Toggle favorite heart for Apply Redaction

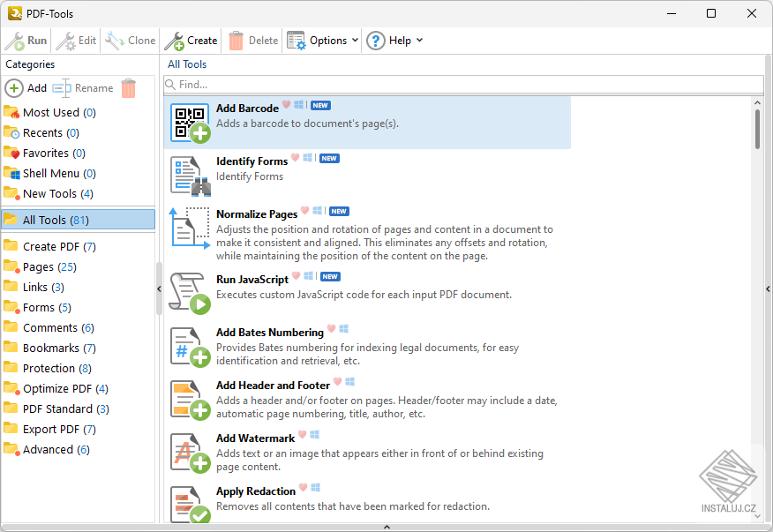click(x=304, y=487)
